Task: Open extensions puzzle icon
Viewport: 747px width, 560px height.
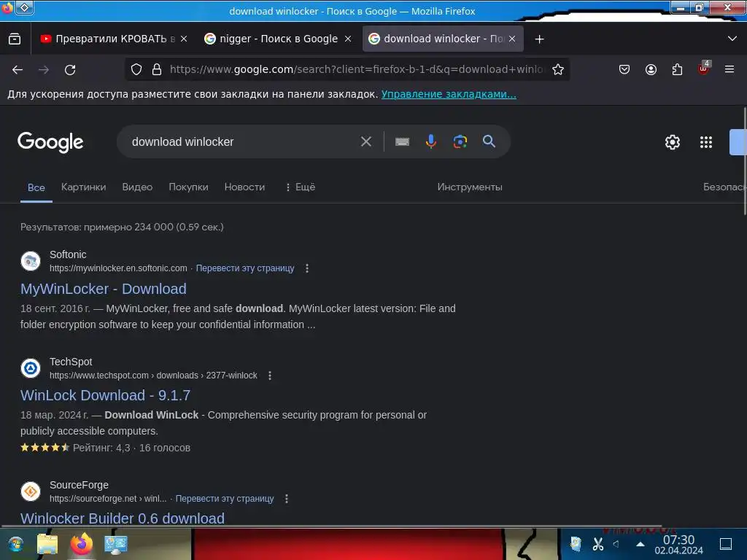Action: [677, 69]
